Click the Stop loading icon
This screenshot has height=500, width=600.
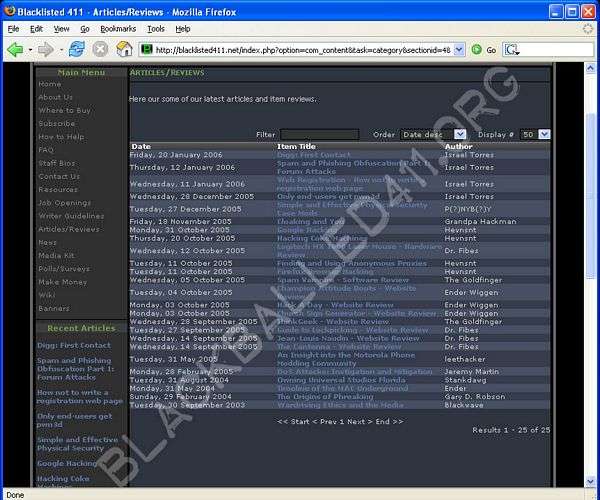tap(100, 49)
